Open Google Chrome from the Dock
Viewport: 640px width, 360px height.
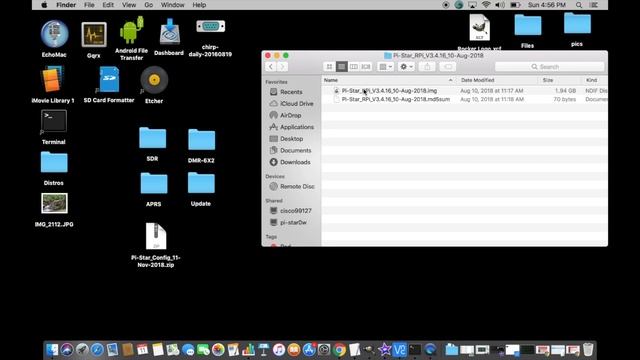(x=339, y=350)
